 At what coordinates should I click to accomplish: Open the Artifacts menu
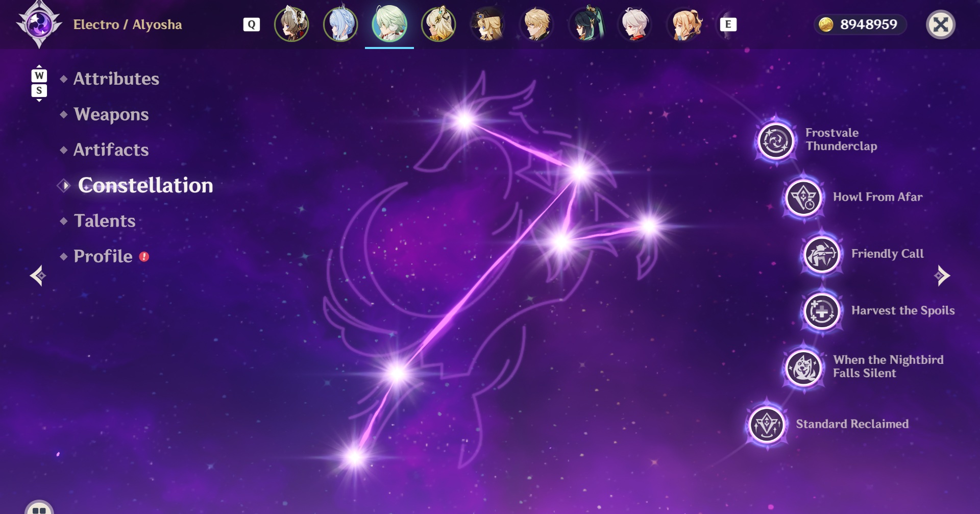tap(111, 150)
